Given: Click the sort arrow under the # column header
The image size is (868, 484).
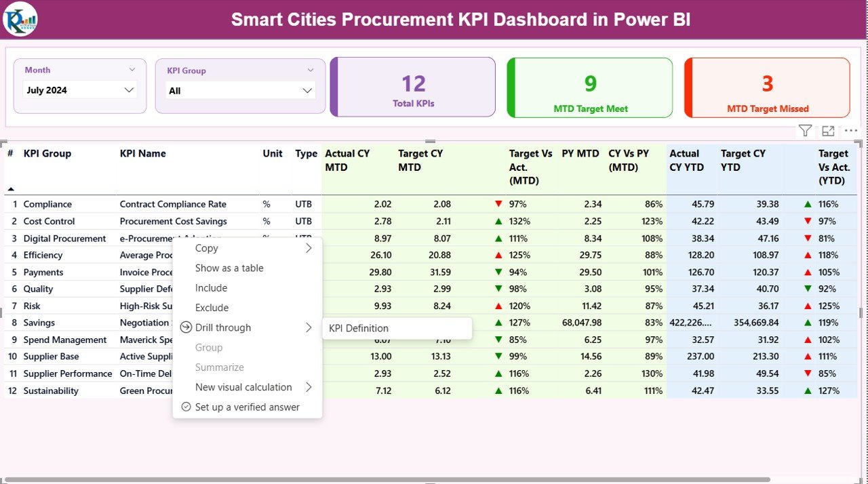Looking at the screenshot, I should (11, 190).
